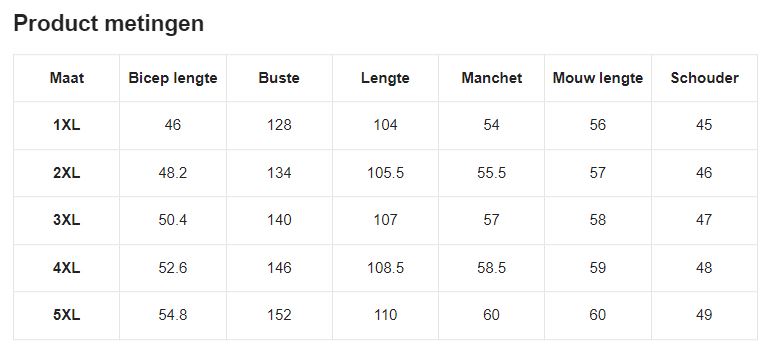
Task: Click the Lengte column header
Action: click(385, 78)
